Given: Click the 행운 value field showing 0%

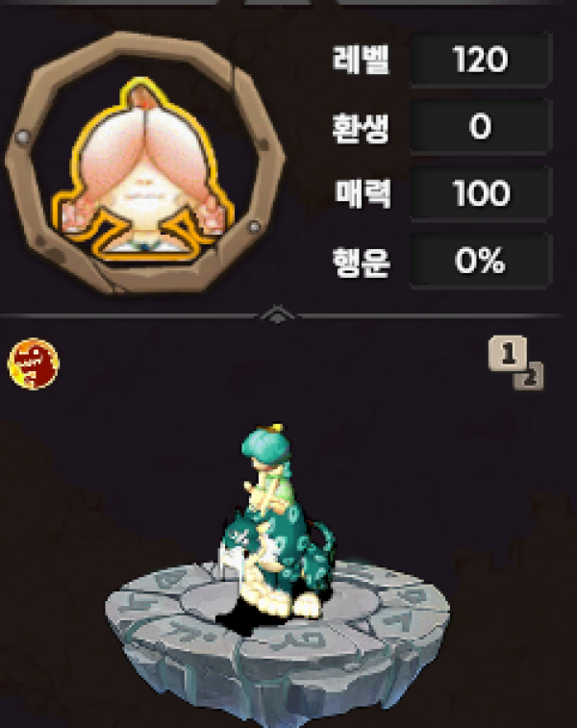Looking at the screenshot, I should tap(481, 261).
